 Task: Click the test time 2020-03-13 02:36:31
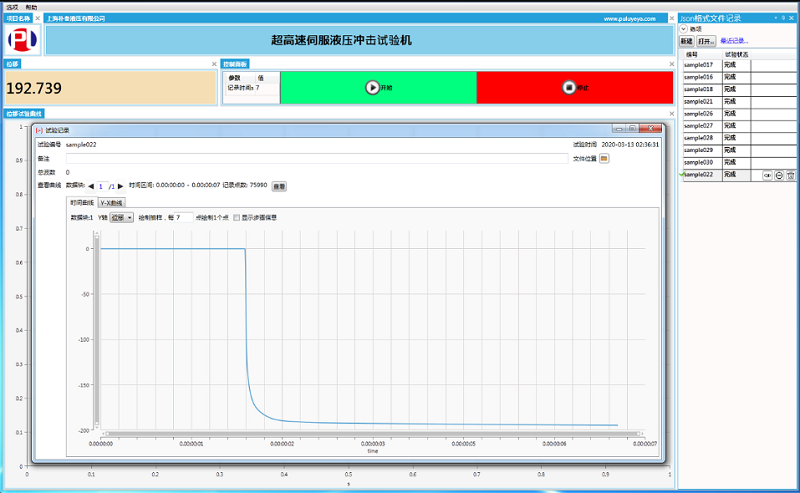pos(630,144)
